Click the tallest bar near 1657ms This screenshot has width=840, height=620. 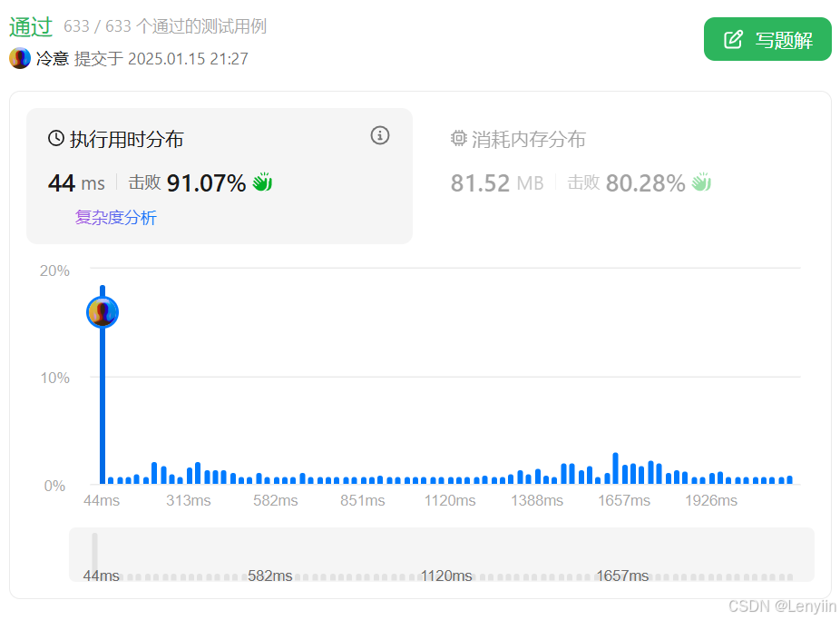tap(616, 468)
